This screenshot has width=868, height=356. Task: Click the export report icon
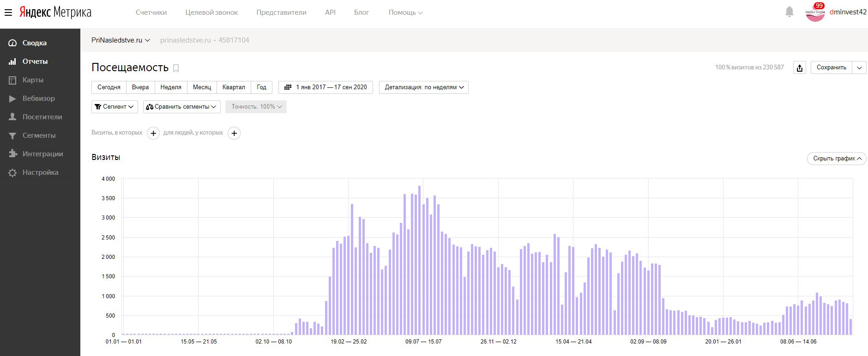(799, 68)
